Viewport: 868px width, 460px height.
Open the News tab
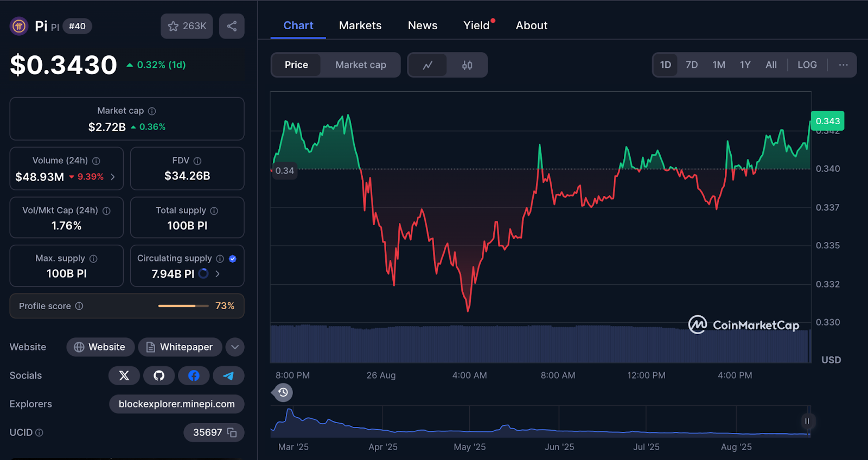423,25
